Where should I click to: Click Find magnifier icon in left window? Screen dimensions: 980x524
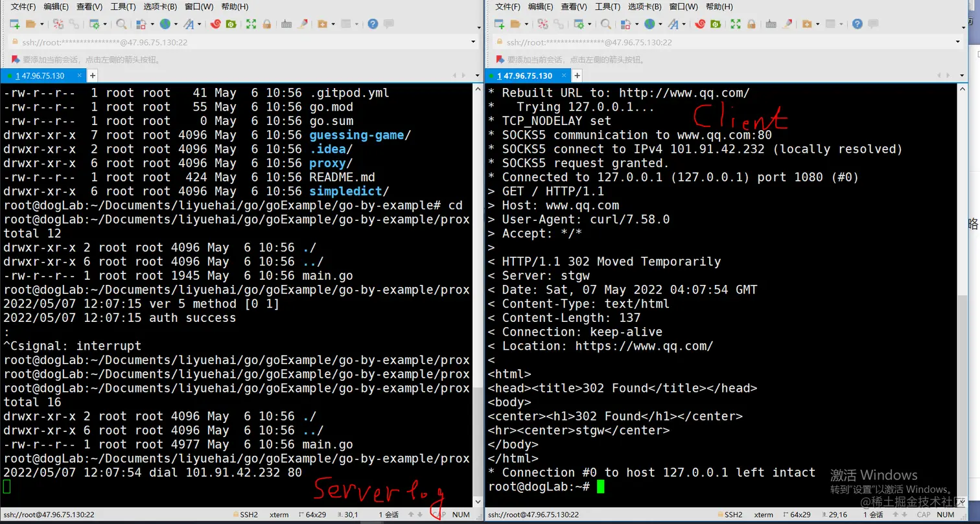coord(121,24)
